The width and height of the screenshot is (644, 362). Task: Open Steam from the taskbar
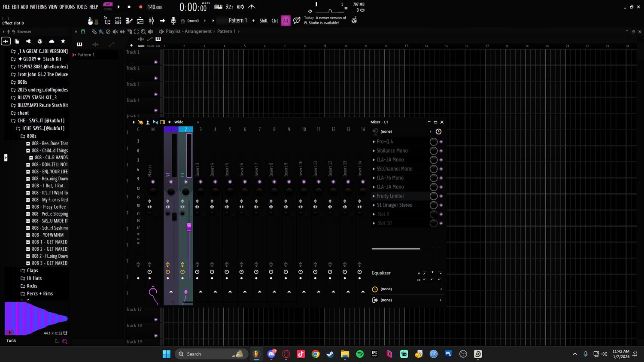330,354
